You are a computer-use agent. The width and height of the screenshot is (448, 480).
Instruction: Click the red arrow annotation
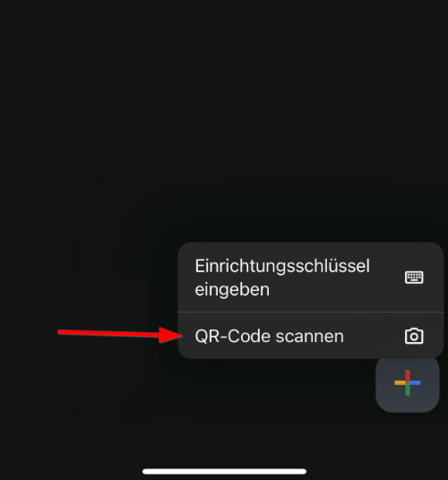(120, 335)
